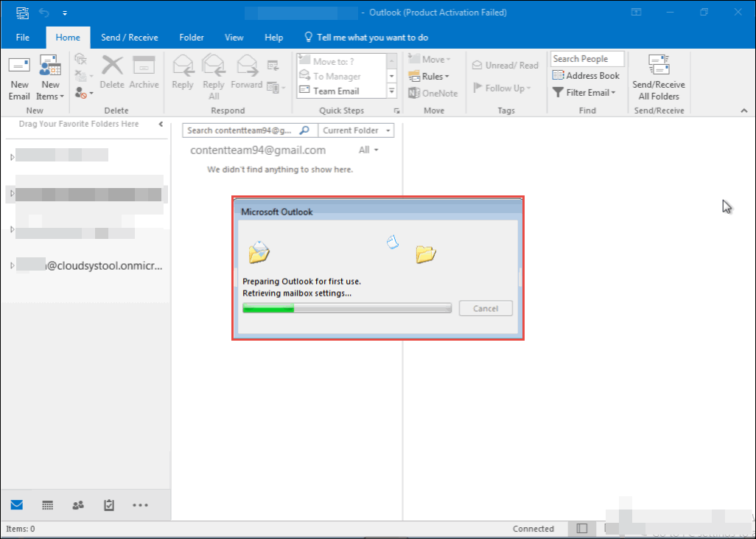Image resolution: width=756 pixels, height=539 pixels.
Task: Click the Ignore conversation icon
Action: pyautogui.click(x=80, y=59)
